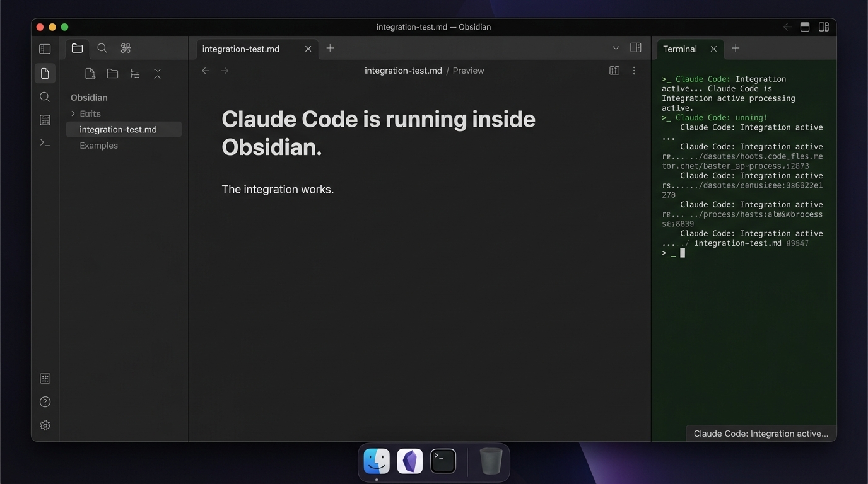
Task: Switch to the Terminal tab
Action: pos(679,49)
